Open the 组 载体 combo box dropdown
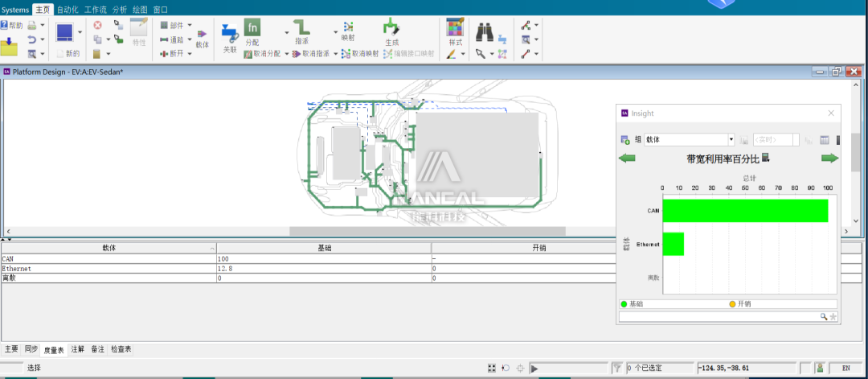Screen dimensions: 868x379 point(731,140)
